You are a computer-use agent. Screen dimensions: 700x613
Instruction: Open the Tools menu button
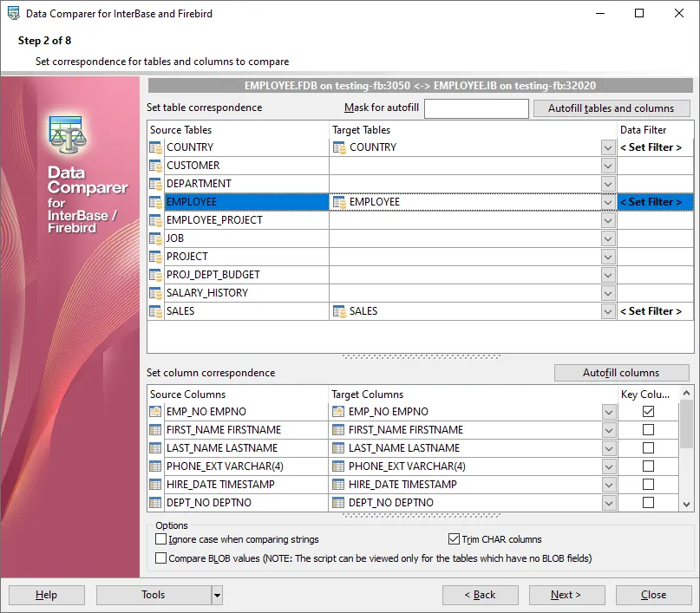[154, 595]
